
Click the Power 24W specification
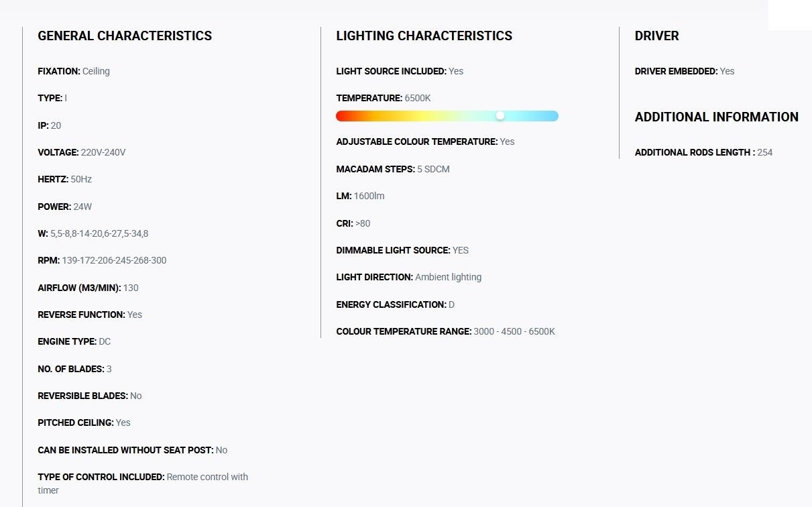(65, 207)
